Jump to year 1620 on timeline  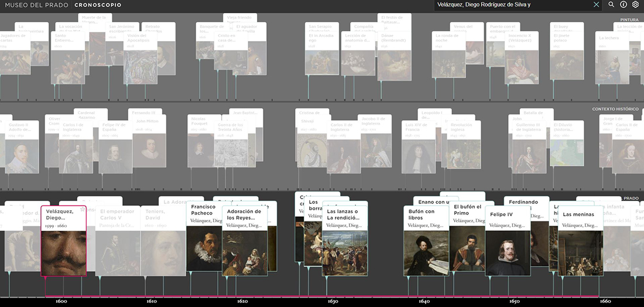click(x=242, y=302)
